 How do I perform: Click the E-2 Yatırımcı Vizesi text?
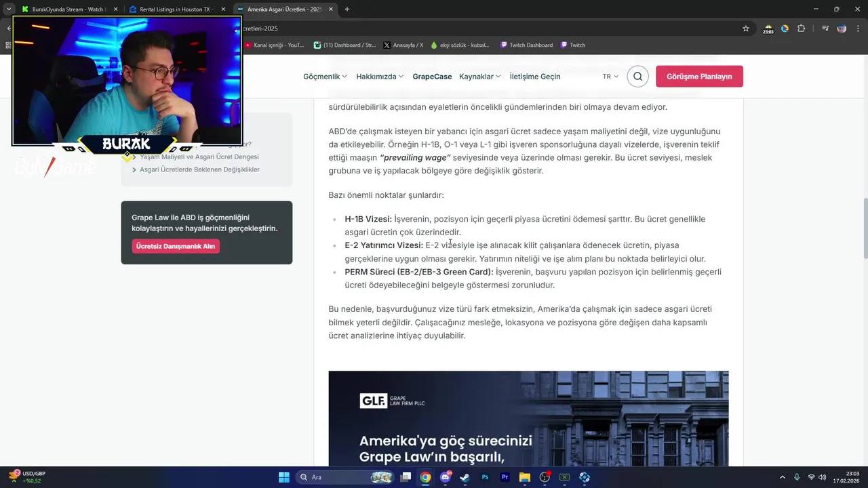coord(384,245)
